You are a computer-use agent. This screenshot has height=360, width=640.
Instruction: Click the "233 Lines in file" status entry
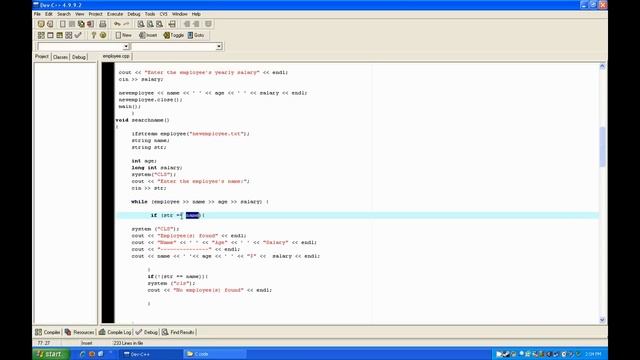pos(128,343)
